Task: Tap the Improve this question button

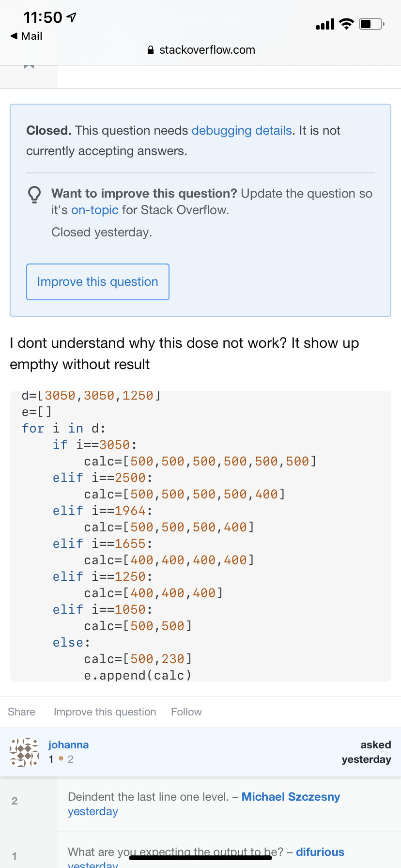Action: click(98, 282)
